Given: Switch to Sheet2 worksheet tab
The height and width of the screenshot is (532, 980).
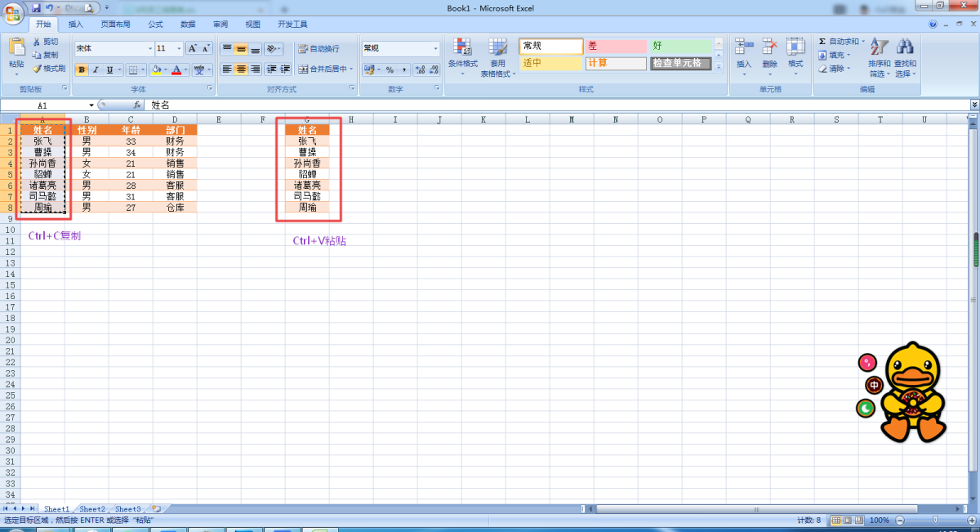Looking at the screenshot, I should coord(92,509).
